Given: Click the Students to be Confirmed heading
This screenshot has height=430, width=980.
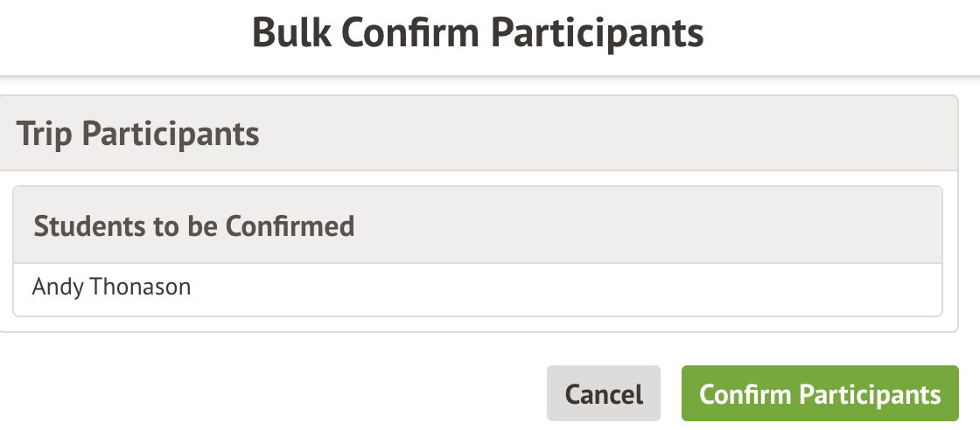Looking at the screenshot, I should pyautogui.click(x=193, y=226).
